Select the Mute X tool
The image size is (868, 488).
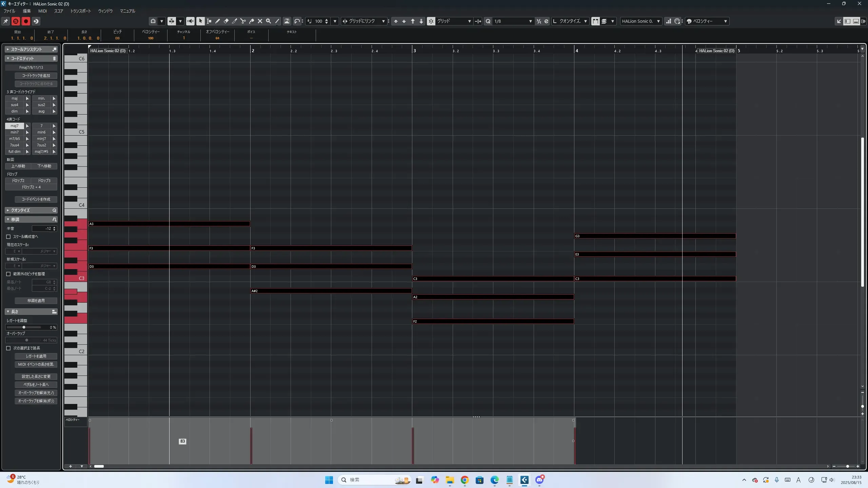260,21
